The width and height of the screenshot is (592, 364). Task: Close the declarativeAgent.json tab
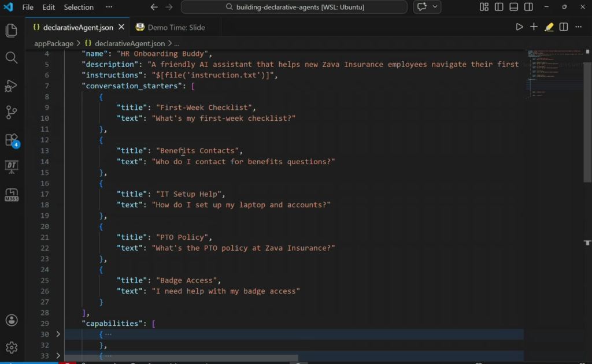[x=121, y=27]
